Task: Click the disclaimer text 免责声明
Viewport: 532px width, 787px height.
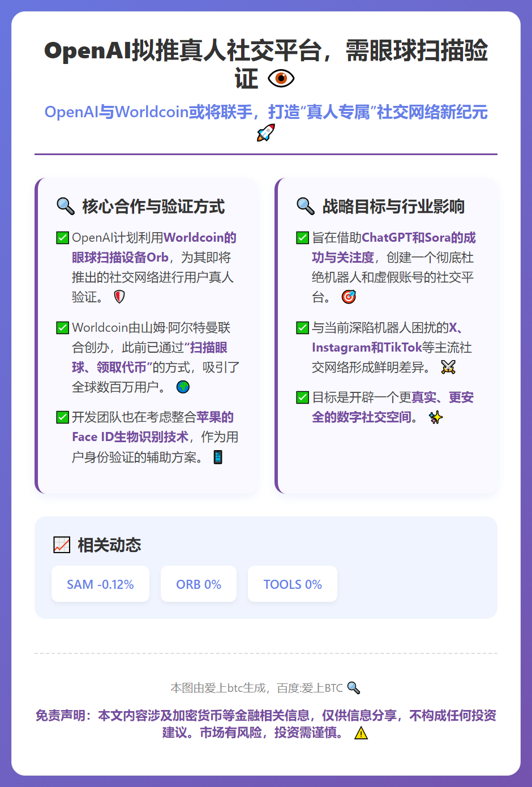Action: (x=266, y=724)
